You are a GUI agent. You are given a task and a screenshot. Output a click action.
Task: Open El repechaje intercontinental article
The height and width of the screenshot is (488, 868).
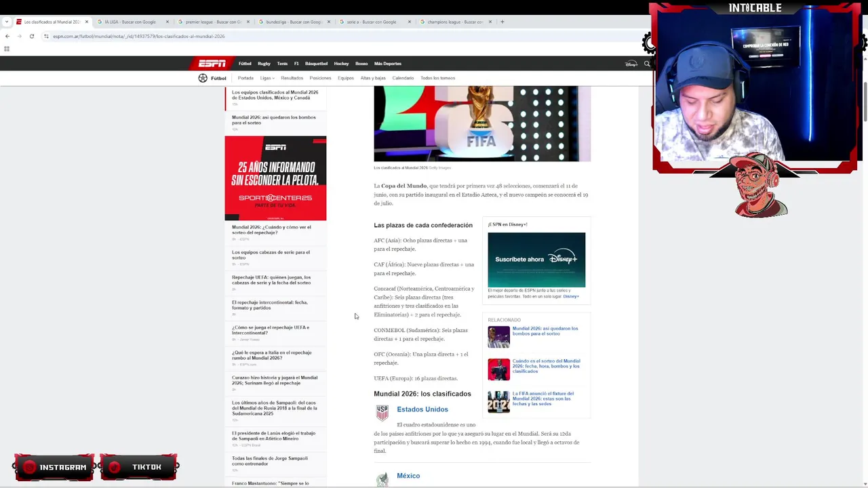pyautogui.click(x=269, y=305)
